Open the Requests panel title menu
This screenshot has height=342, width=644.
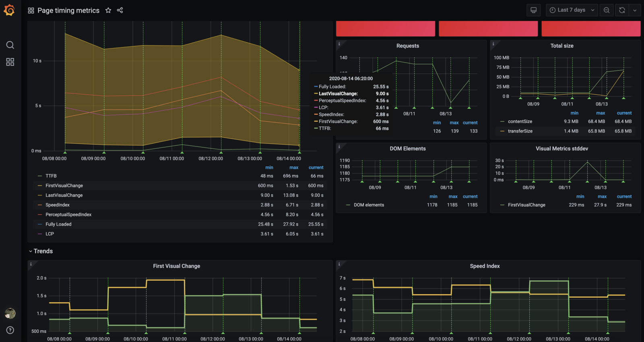pyautogui.click(x=408, y=46)
